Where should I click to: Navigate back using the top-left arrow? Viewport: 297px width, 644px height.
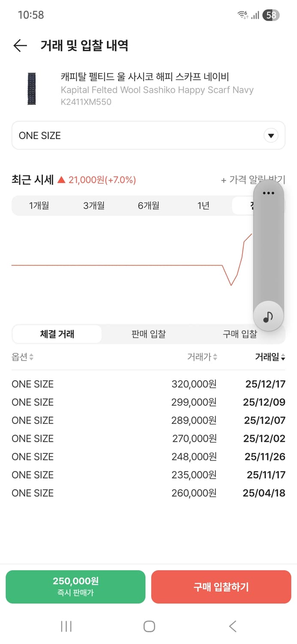pyautogui.click(x=20, y=45)
